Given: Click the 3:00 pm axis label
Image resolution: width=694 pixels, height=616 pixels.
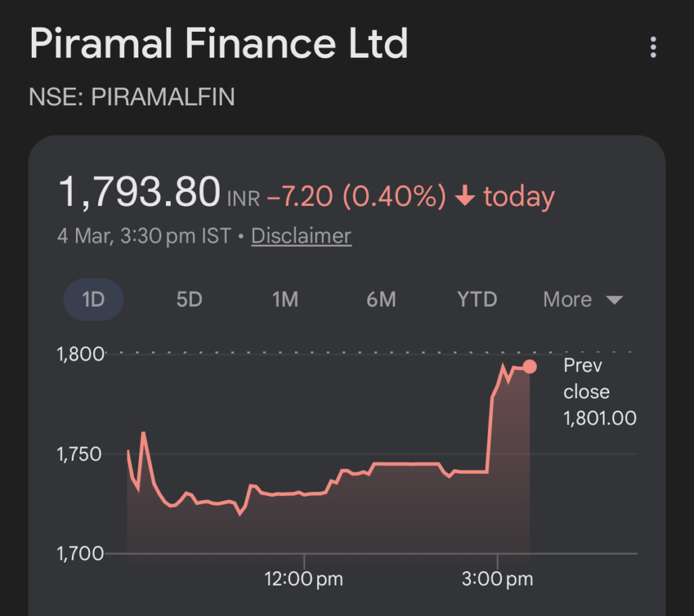Looking at the screenshot, I should pos(498,579).
